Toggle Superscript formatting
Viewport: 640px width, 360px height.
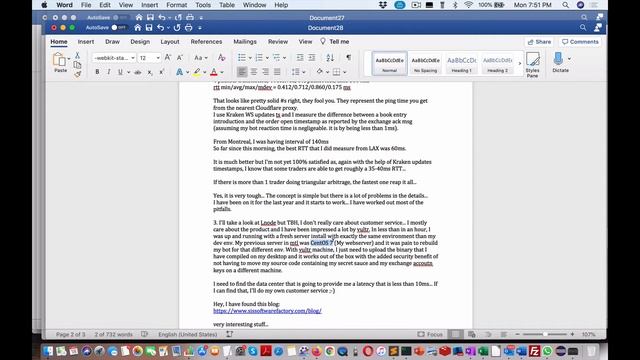(x=162, y=72)
